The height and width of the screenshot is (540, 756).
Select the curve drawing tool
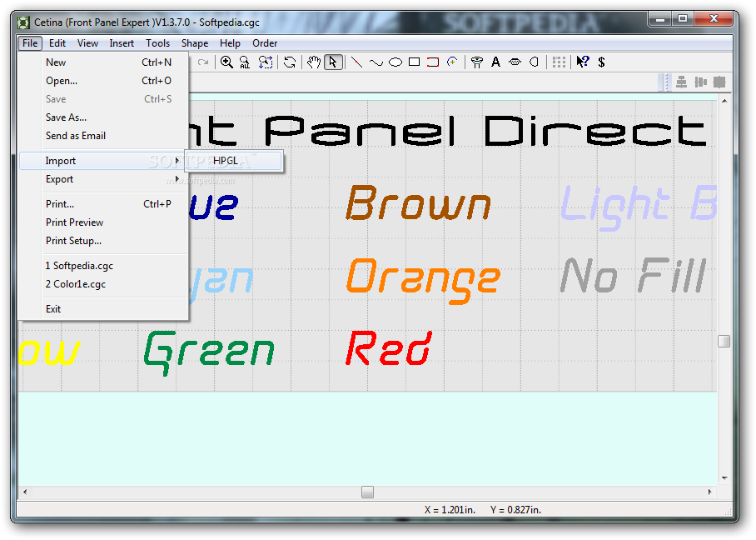(376, 62)
